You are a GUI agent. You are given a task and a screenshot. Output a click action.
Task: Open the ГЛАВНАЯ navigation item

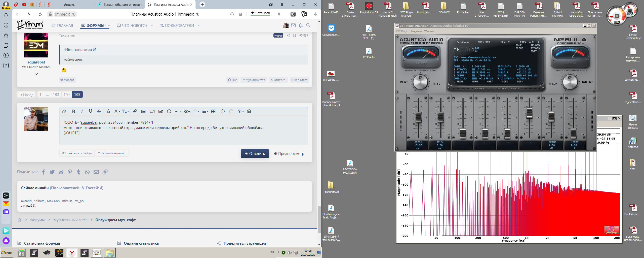pos(62,25)
